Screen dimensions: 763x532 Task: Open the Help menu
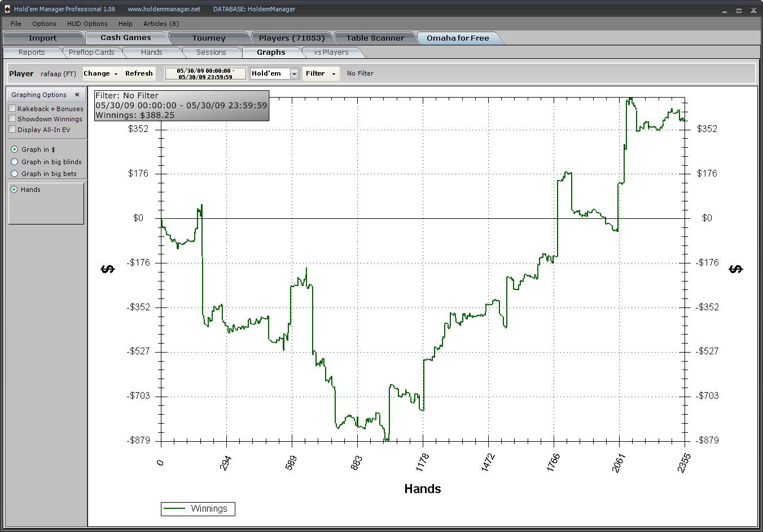(125, 24)
